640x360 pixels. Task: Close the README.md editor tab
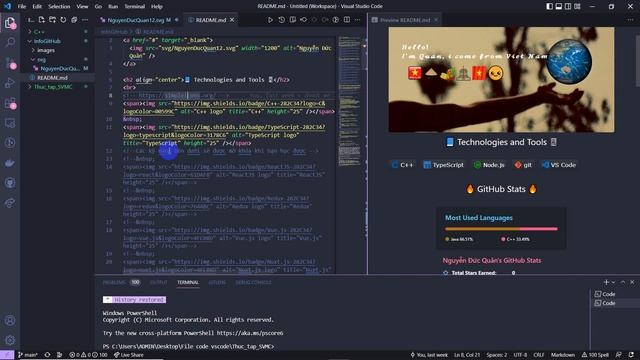click(x=232, y=20)
